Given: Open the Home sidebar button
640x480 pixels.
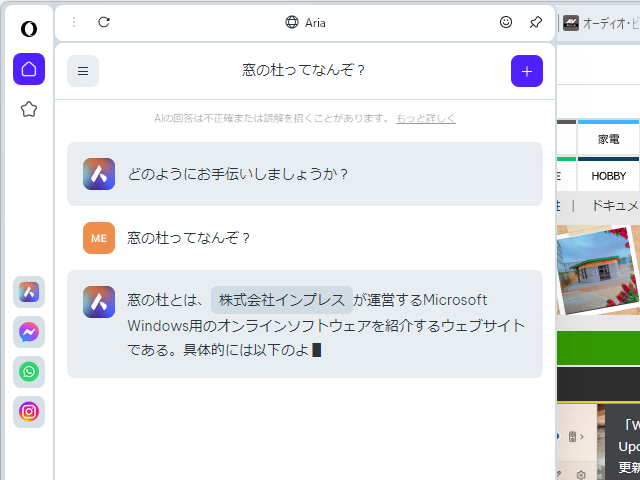Looking at the screenshot, I should tap(29, 69).
